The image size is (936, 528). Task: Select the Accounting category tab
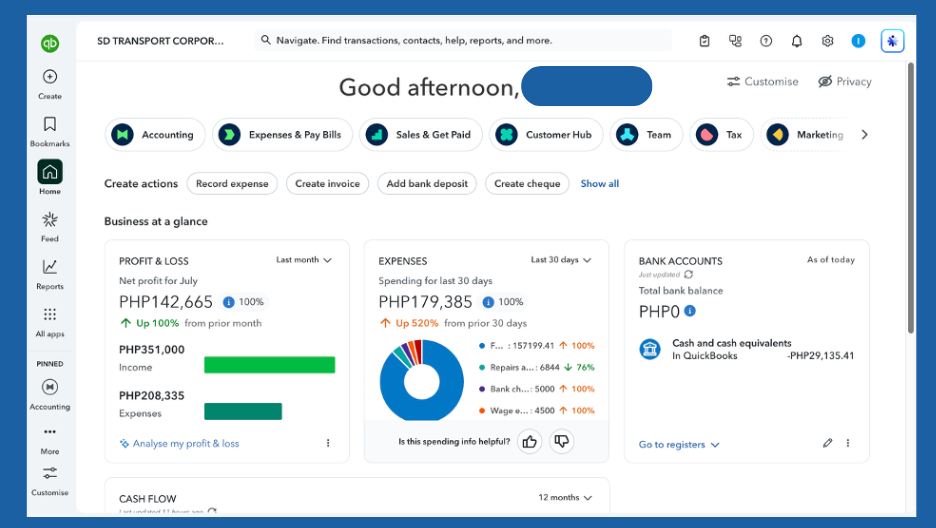[155, 135]
